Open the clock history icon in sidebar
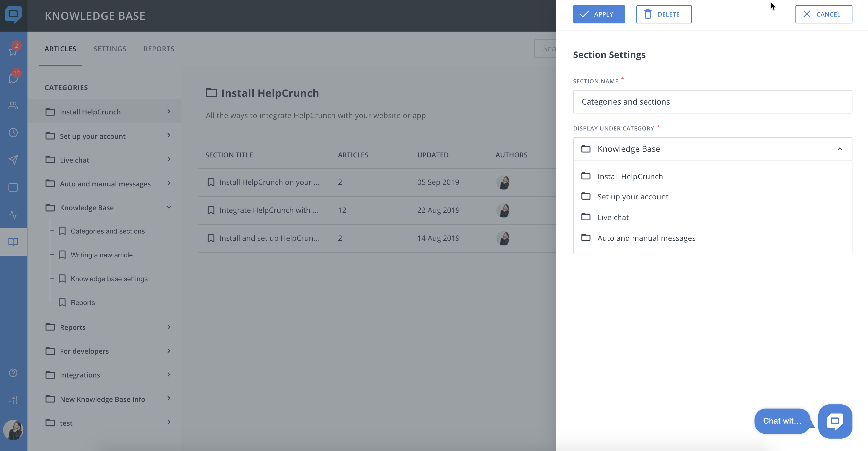Viewport: 868px width, 451px height. (13, 133)
